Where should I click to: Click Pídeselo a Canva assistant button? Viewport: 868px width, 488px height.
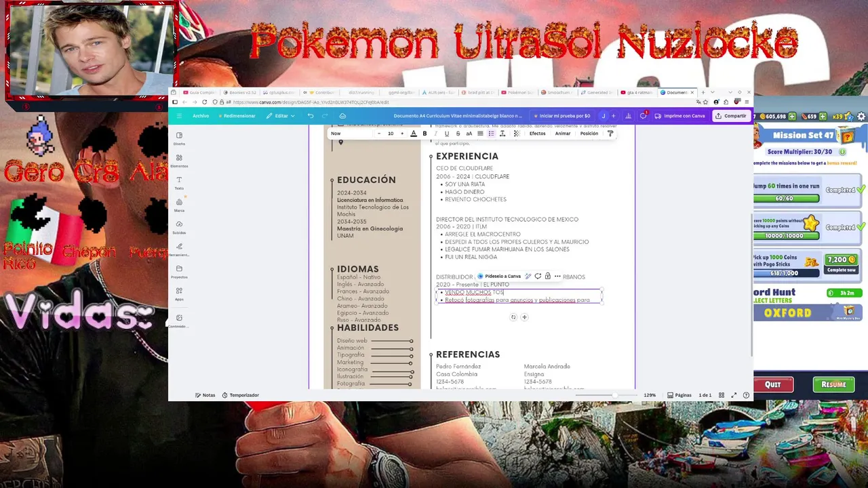click(x=499, y=277)
